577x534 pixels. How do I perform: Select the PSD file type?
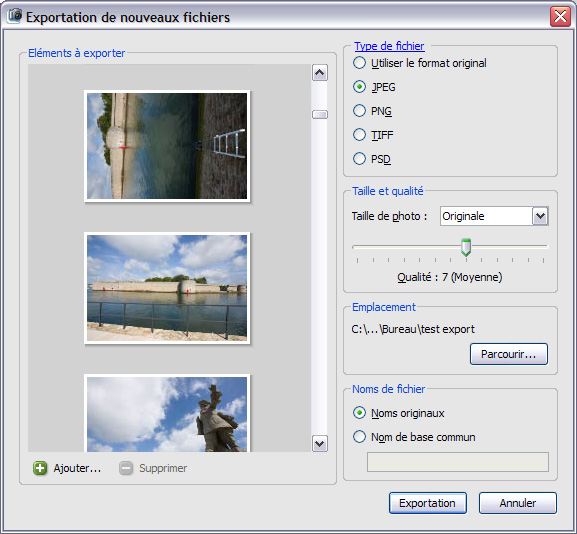pyautogui.click(x=372, y=159)
